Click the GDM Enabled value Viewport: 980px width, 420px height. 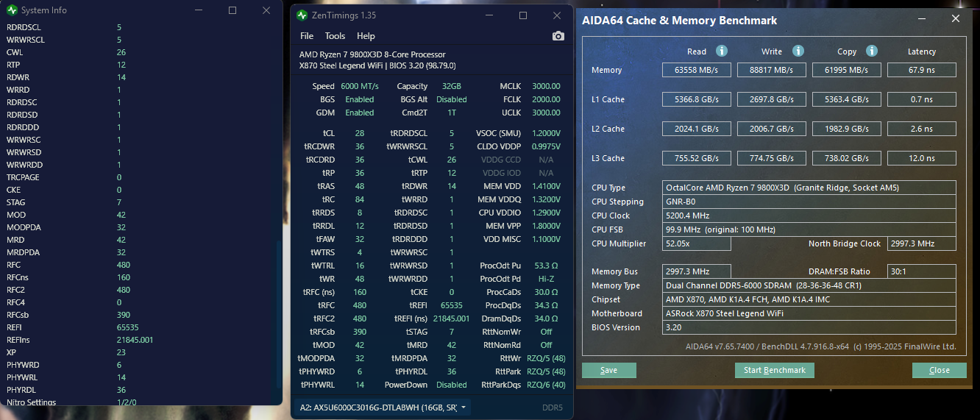tap(359, 113)
